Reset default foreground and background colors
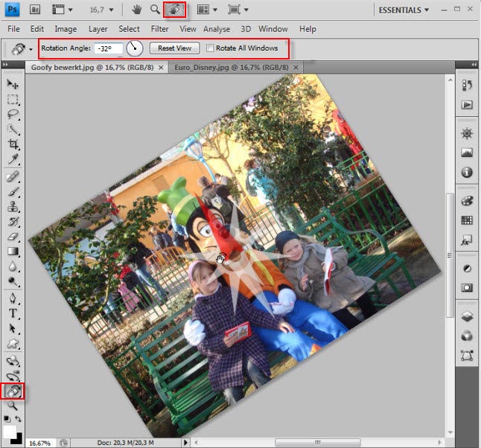This screenshot has width=481, height=448. pos(7,418)
